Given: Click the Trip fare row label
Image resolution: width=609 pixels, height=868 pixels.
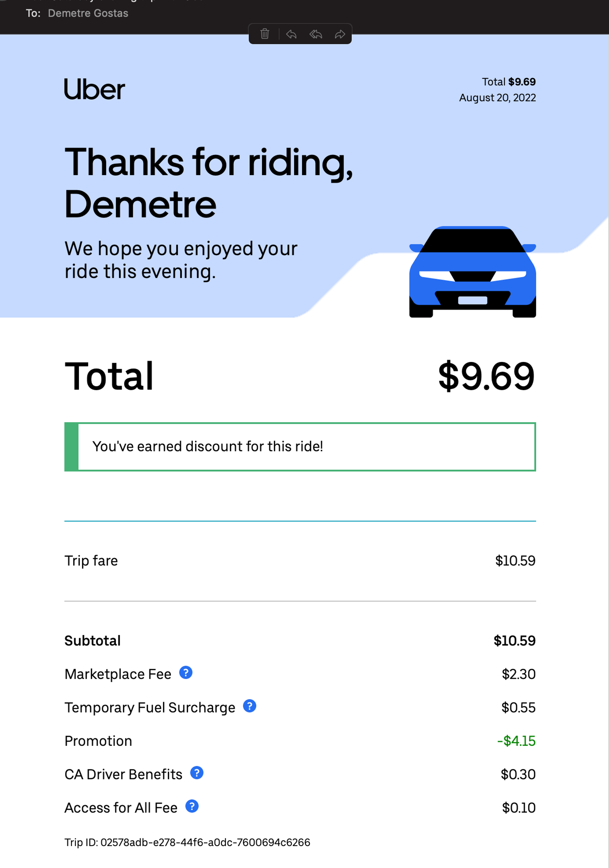Looking at the screenshot, I should point(91,561).
